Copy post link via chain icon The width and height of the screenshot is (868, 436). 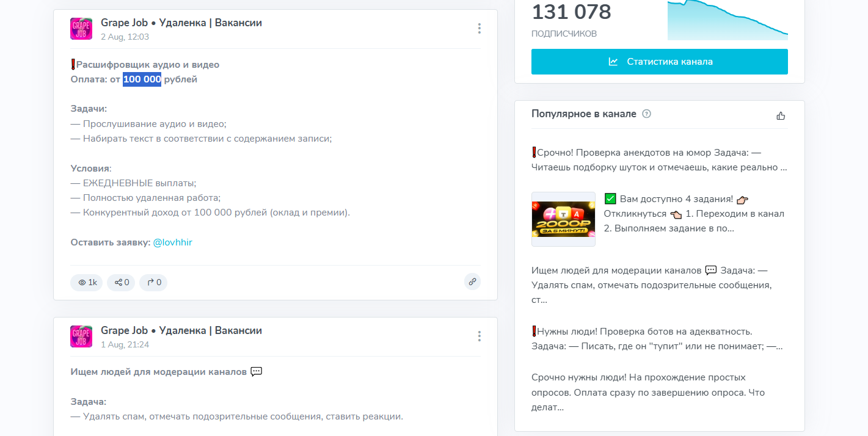(472, 282)
